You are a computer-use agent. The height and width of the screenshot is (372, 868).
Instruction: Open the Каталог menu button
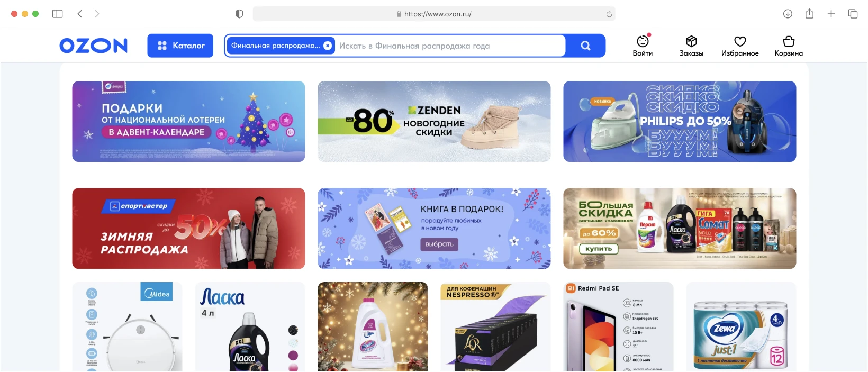coord(180,46)
